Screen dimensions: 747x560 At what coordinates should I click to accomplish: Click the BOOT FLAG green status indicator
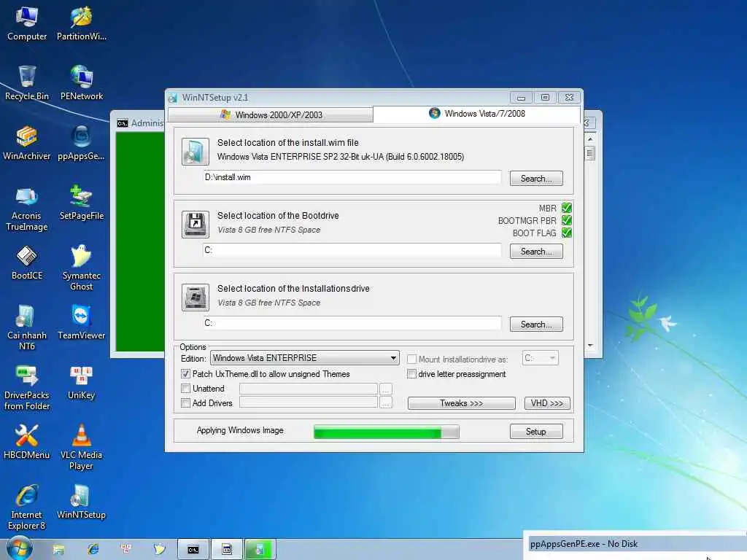(x=566, y=233)
